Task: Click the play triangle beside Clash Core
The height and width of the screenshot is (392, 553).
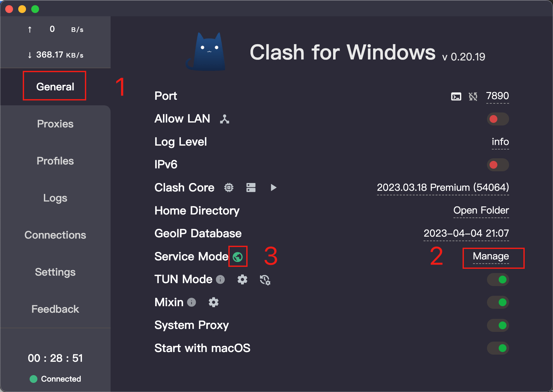Action: point(274,188)
